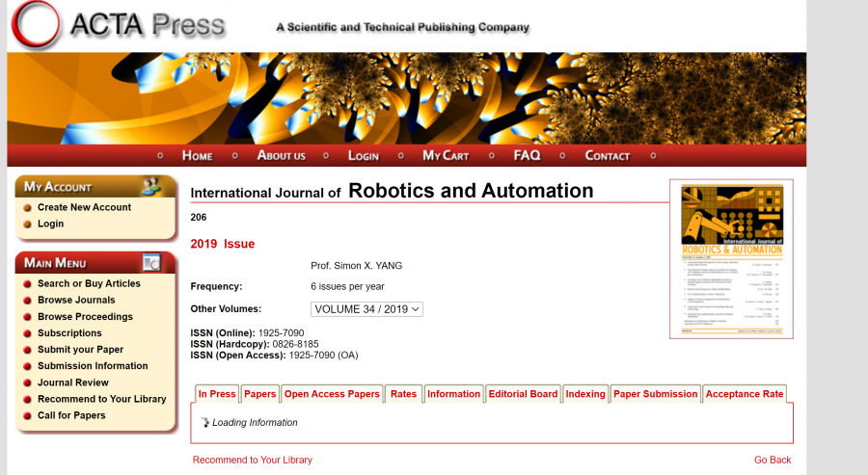Click the My Account users icon

click(x=151, y=185)
